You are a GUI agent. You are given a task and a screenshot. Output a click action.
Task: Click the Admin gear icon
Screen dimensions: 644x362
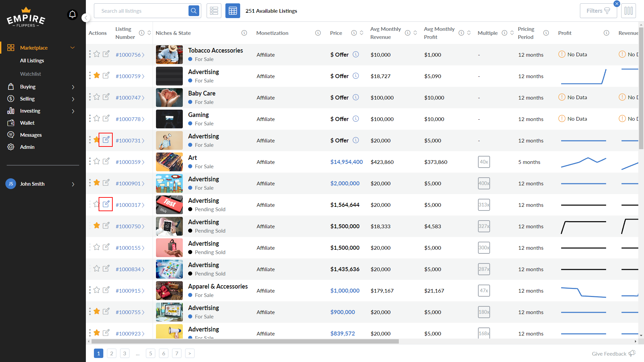pos(11,147)
